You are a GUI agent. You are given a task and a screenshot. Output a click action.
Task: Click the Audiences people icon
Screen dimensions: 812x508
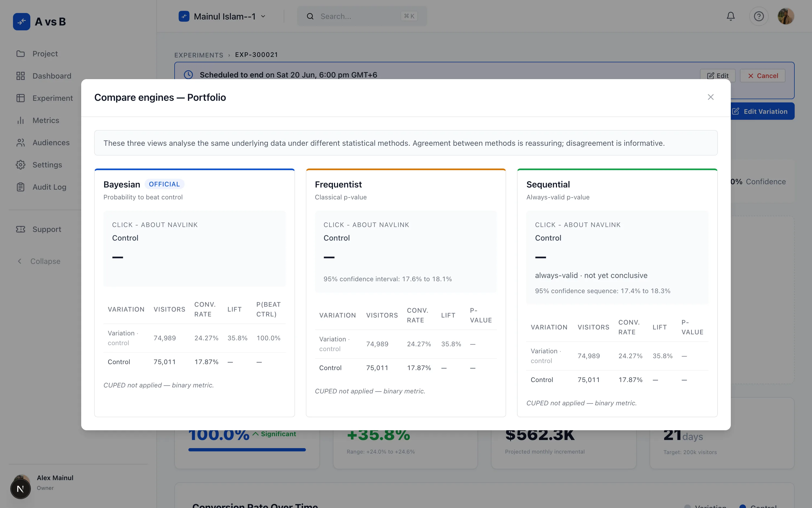21,143
